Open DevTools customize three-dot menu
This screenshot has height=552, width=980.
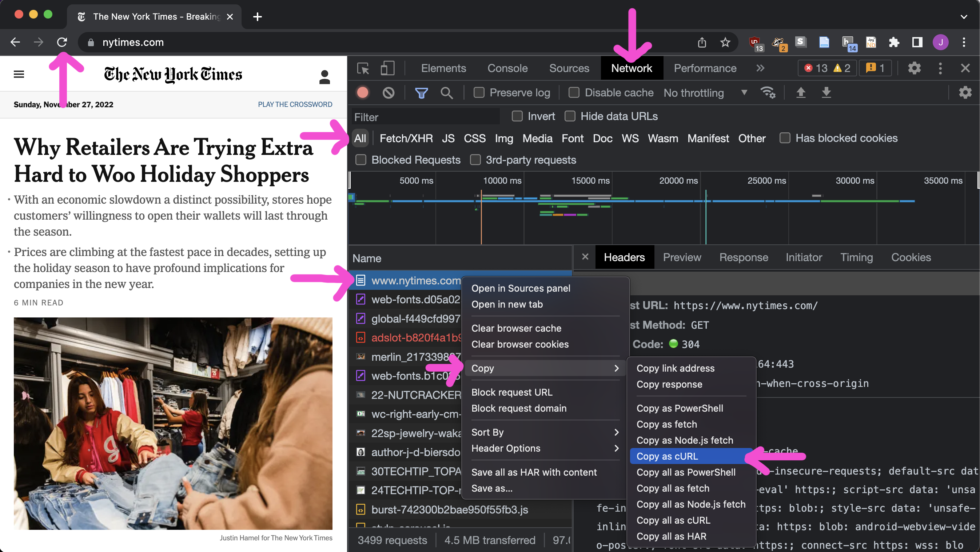[x=940, y=68]
